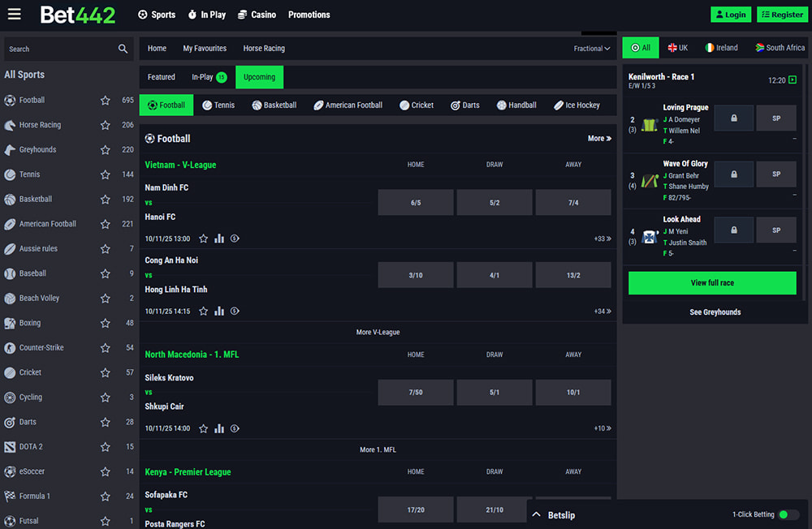Click the Kenilworth race live video icon
The image size is (812, 529).
point(793,80)
